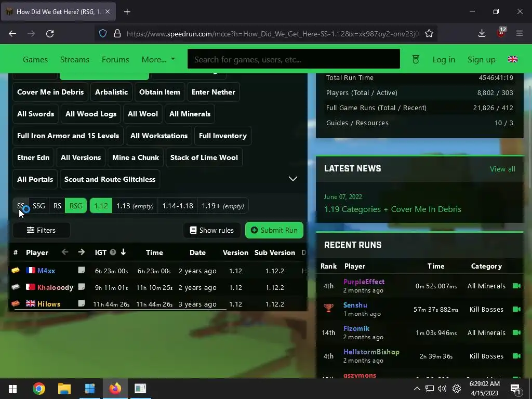532x399 pixels.
Task: Open Windows notification center
Action: pos(515,389)
